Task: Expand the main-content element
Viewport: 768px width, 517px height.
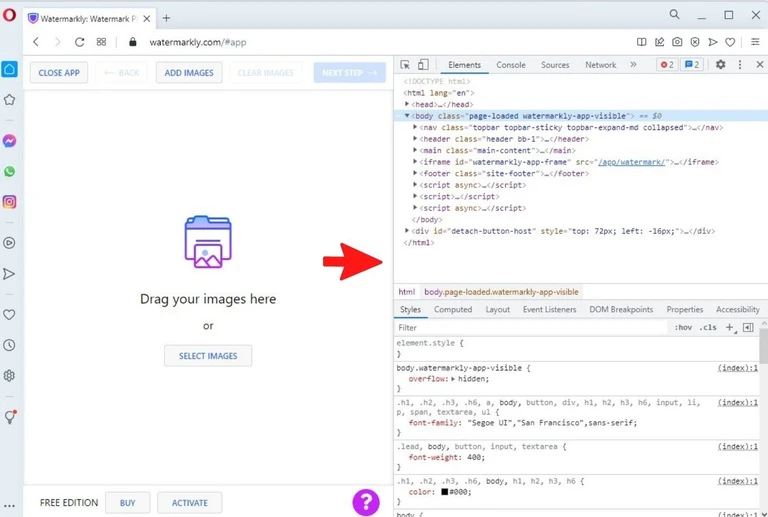Action: pos(415,150)
